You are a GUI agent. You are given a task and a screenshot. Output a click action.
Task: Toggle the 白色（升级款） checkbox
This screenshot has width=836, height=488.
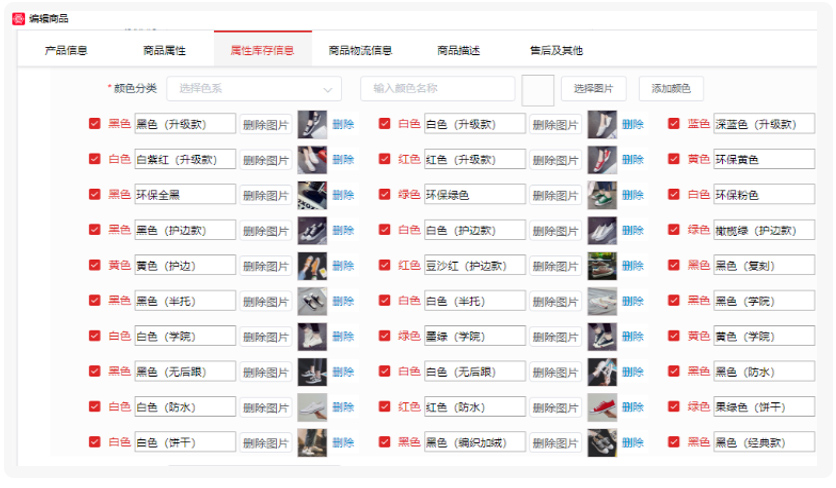pyautogui.click(x=384, y=124)
